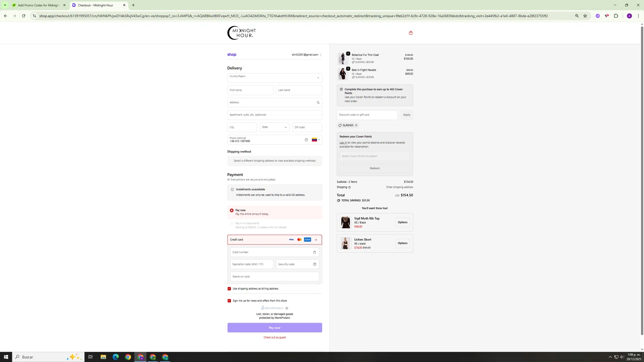The height and width of the screenshot is (362, 644).
Task: Select the Pay now radio option
Action: click(232, 211)
